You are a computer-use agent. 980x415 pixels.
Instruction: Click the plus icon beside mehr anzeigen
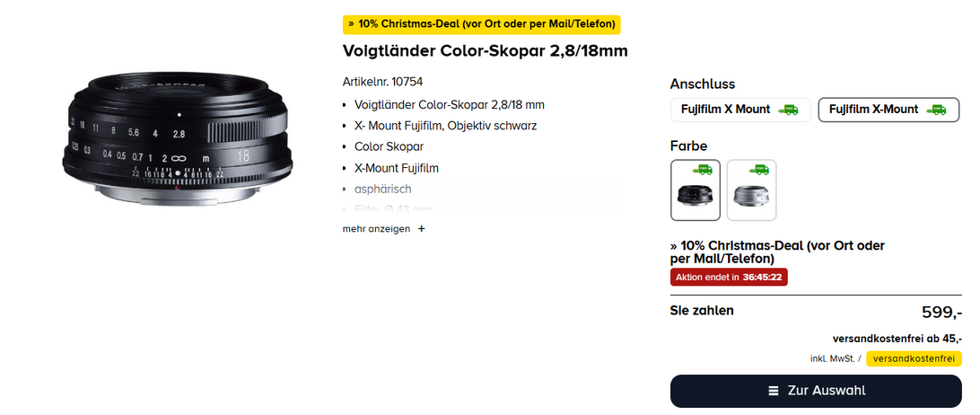point(421,229)
